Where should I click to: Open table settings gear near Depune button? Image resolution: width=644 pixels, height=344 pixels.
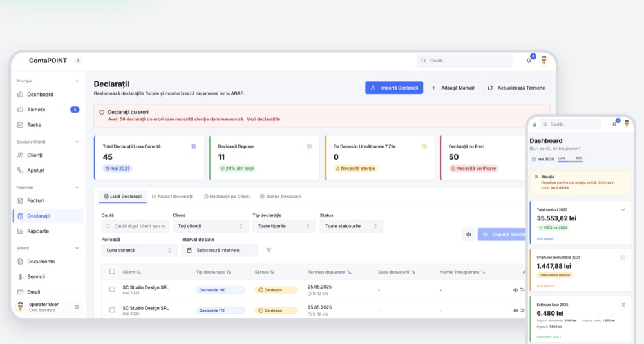(x=469, y=234)
